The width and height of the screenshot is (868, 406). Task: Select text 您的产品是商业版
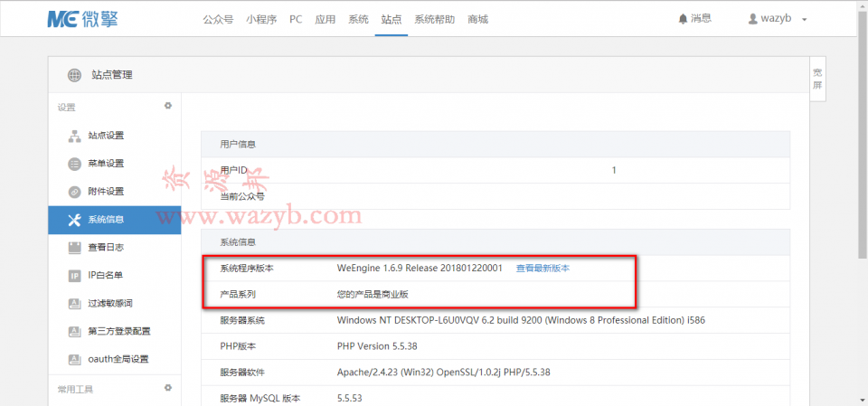click(x=373, y=295)
